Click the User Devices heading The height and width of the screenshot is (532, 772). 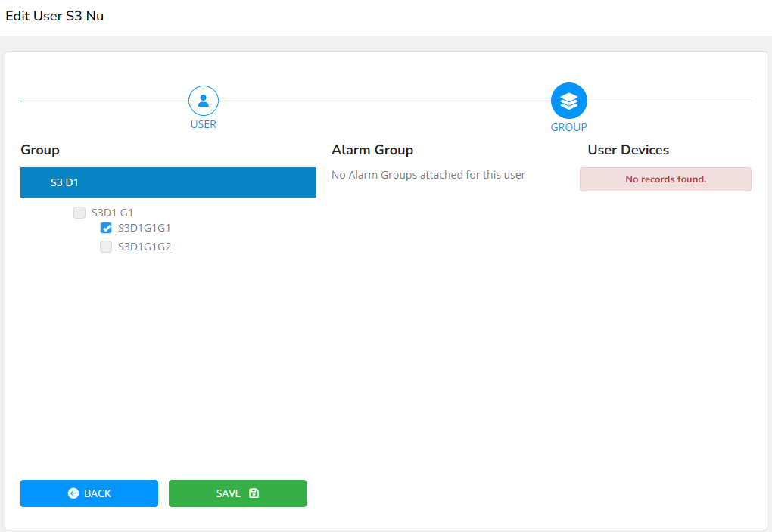[x=628, y=150]
